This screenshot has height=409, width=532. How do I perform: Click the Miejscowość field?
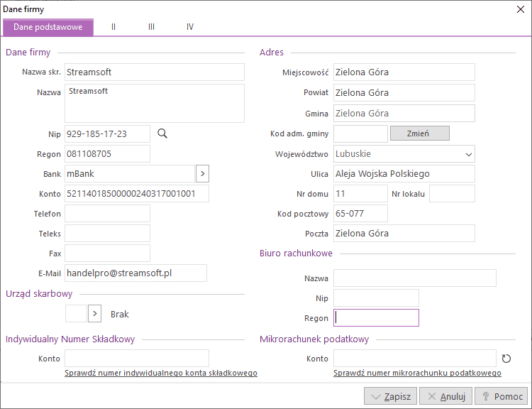pos(404,72)
